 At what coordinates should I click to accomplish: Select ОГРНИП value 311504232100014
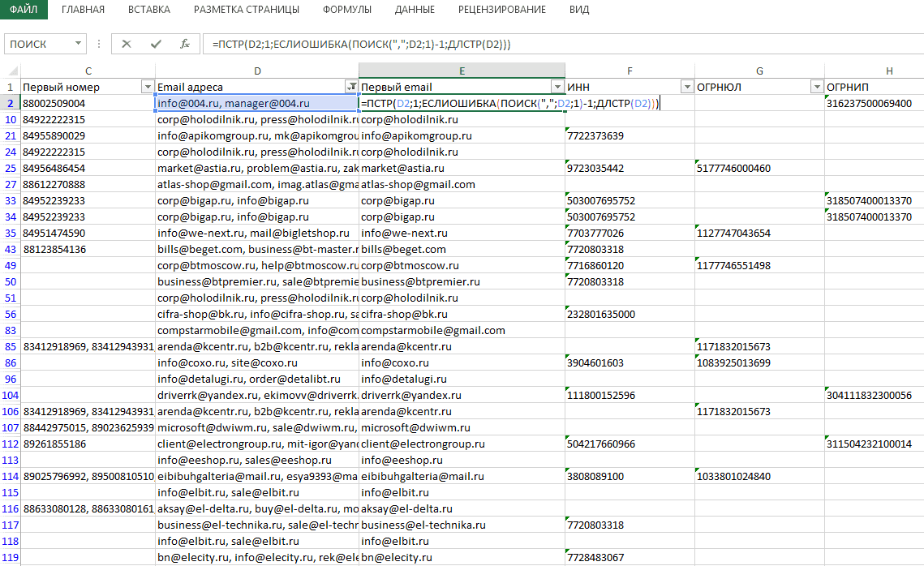pos(875,444)
